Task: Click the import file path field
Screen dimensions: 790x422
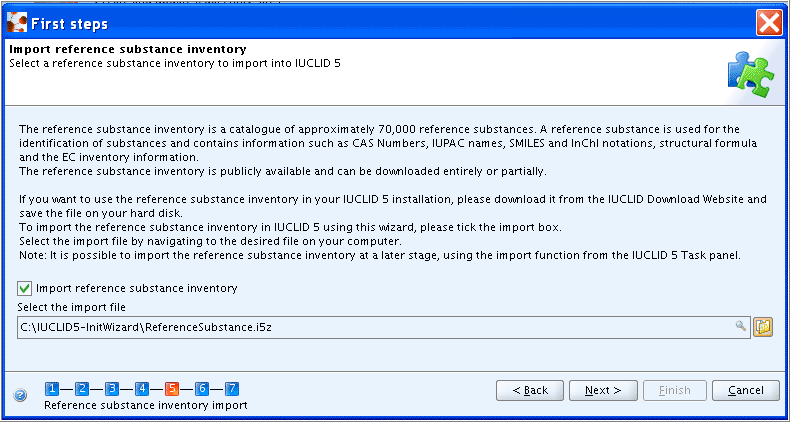Action: pyautogui.click(x=384, y=327)
